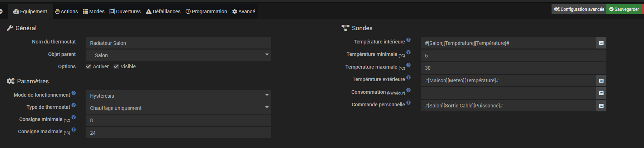Open command picker for Température intérieure

point(601,43)
